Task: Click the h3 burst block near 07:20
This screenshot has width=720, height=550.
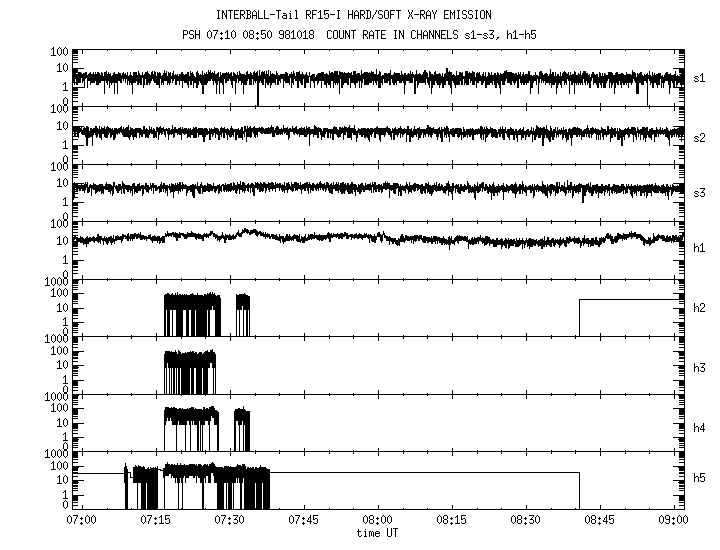Action: tap(190, 372)
